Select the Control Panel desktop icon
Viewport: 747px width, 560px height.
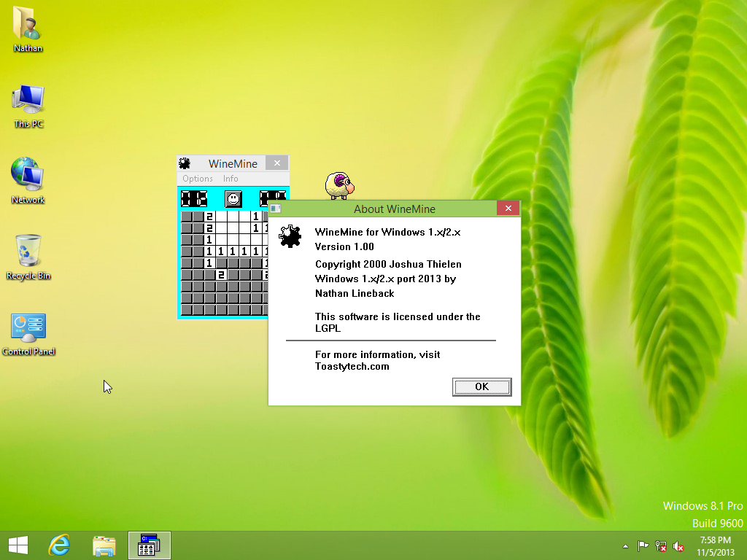click(28, 334)
